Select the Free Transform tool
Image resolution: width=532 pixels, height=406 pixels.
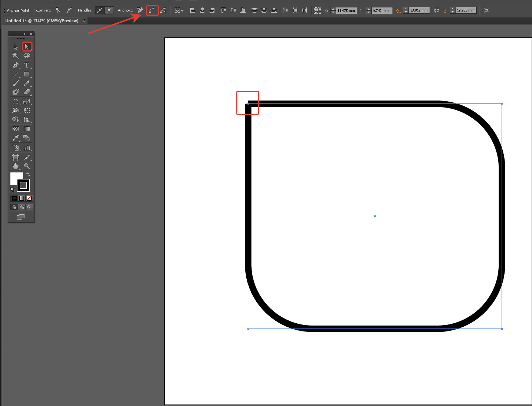click(x=27, y=110)
